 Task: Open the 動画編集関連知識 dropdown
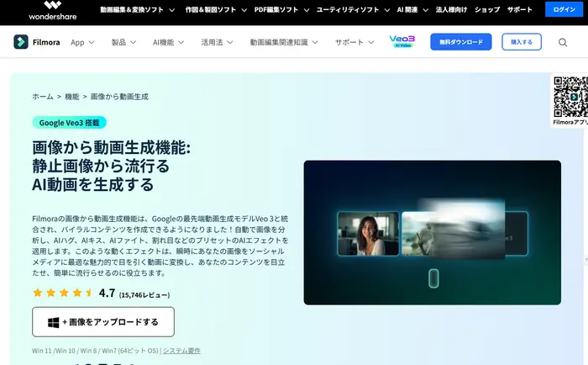pos(285,42)
